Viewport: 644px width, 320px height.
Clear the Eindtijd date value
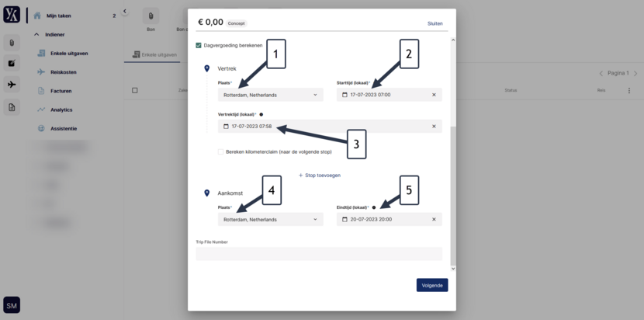[434, 219]
